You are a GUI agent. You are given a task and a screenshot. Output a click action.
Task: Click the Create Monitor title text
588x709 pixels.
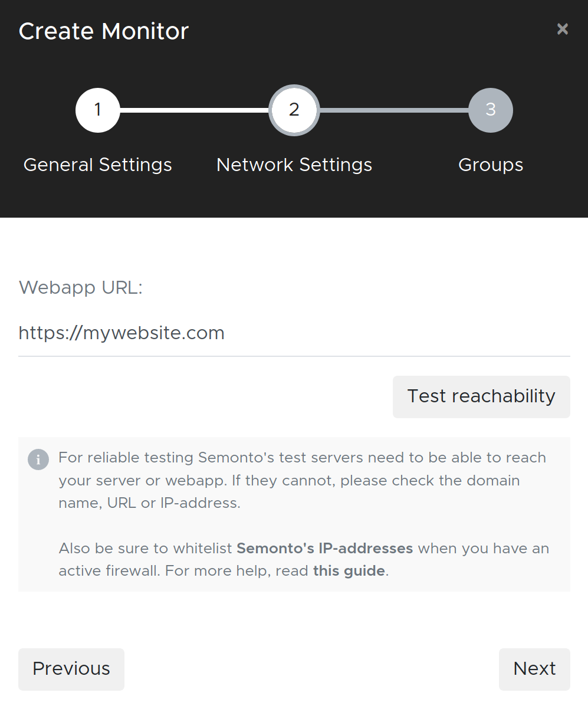point(104,31)
